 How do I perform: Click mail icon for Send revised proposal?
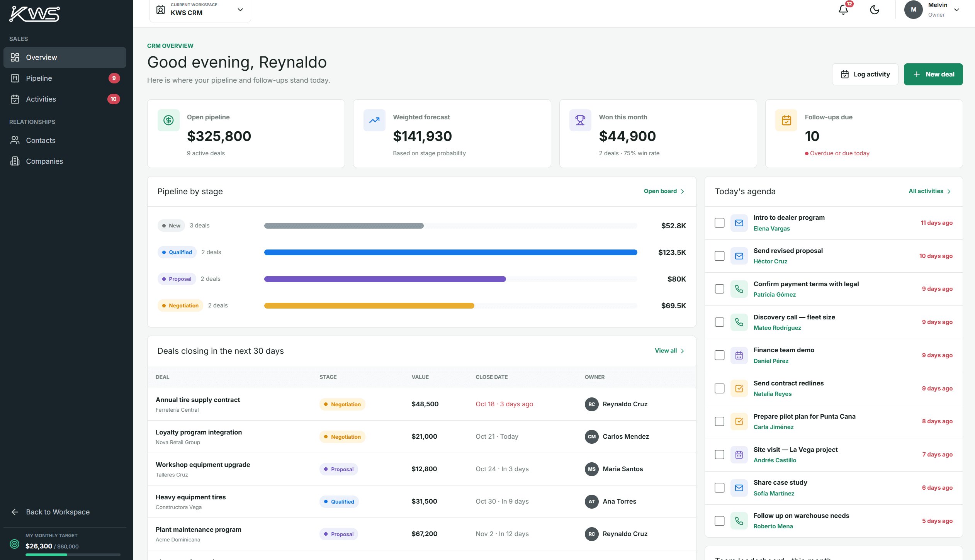coord(739,256)
